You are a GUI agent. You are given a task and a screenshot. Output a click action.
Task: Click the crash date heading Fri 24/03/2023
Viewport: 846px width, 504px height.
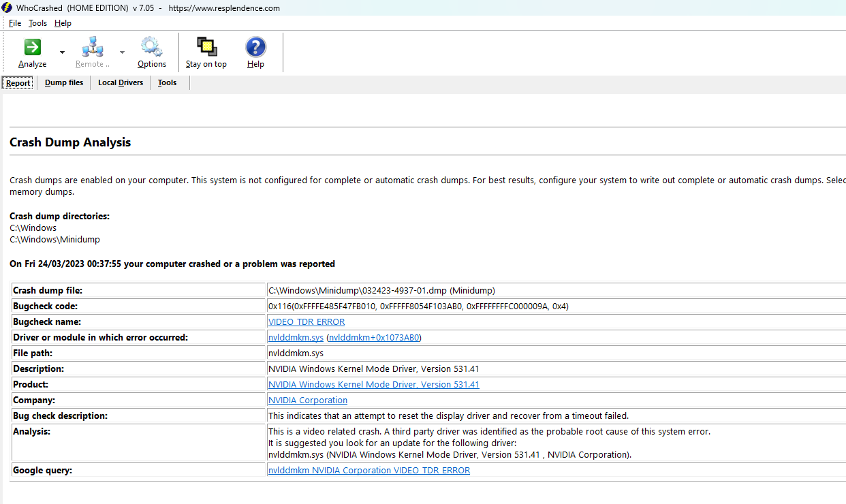[172, 264]
